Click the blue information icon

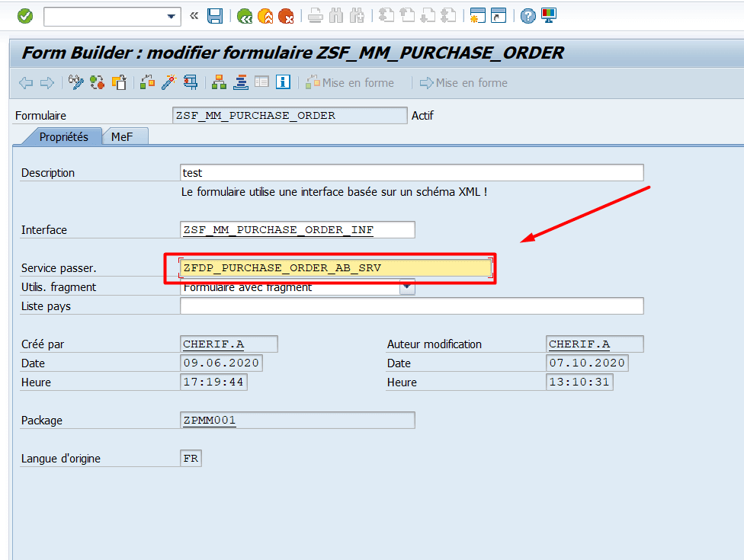(284, 82)
